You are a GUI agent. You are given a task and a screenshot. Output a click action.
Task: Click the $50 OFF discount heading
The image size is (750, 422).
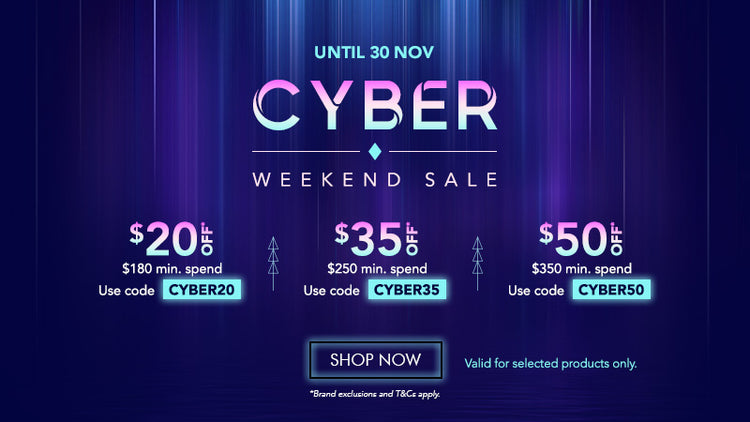(581, 238)
